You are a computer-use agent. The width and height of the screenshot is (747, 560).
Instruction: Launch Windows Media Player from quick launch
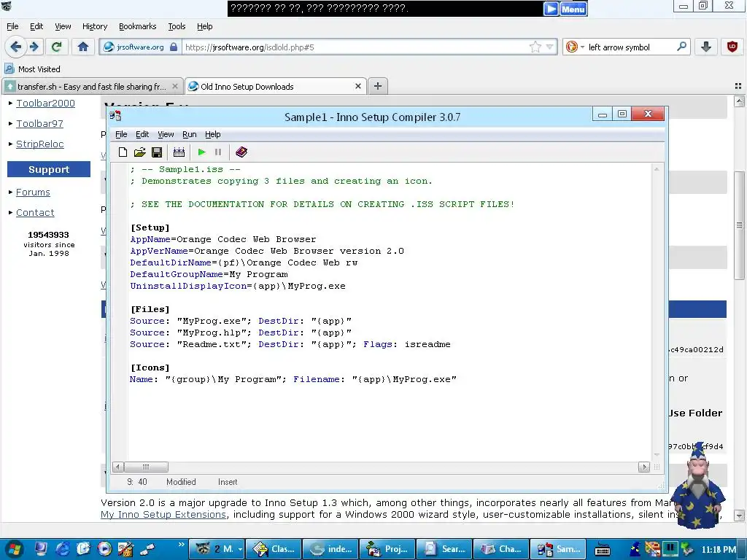tap(104, 549)
